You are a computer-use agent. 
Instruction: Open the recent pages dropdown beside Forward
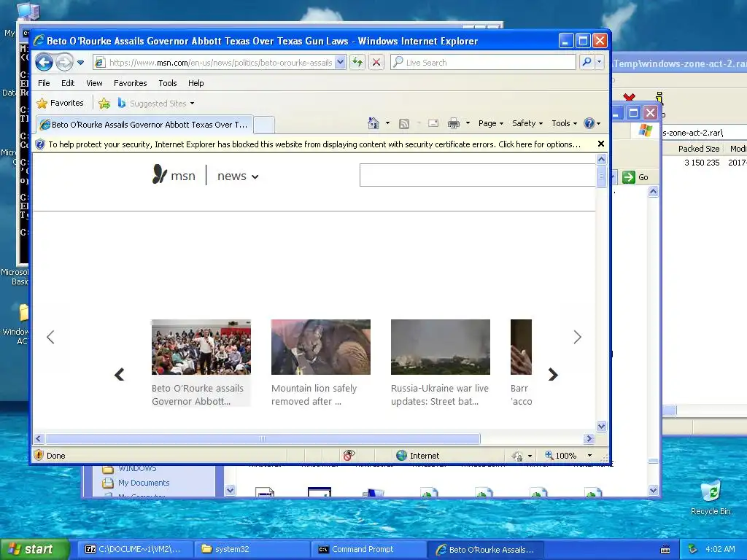pos(80,63)
